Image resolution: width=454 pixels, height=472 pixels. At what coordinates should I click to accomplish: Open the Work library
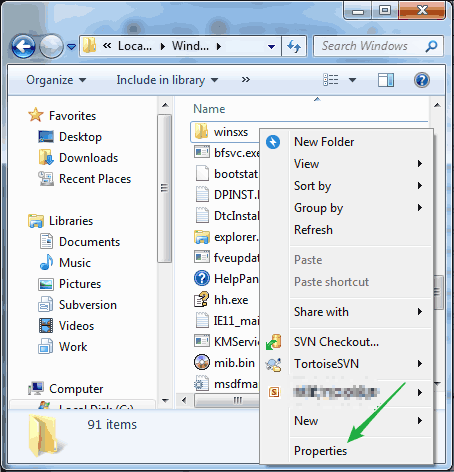coord(62,347)
